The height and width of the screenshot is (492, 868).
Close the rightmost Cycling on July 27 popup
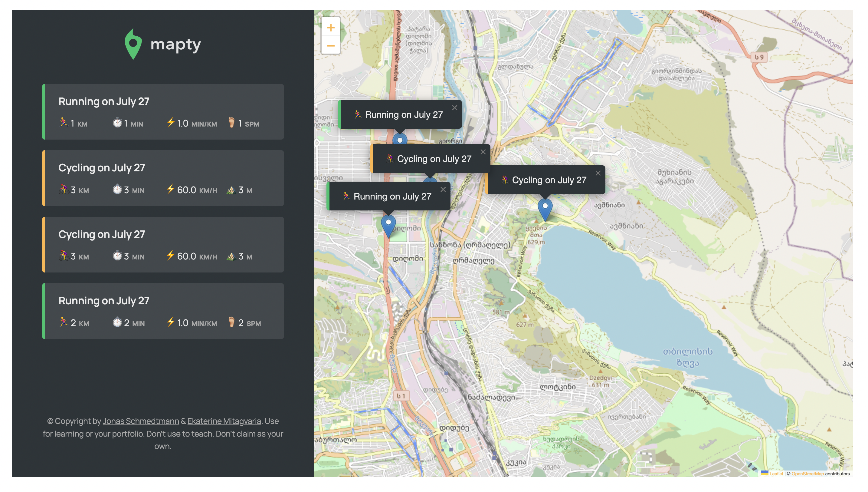[598, 173]
